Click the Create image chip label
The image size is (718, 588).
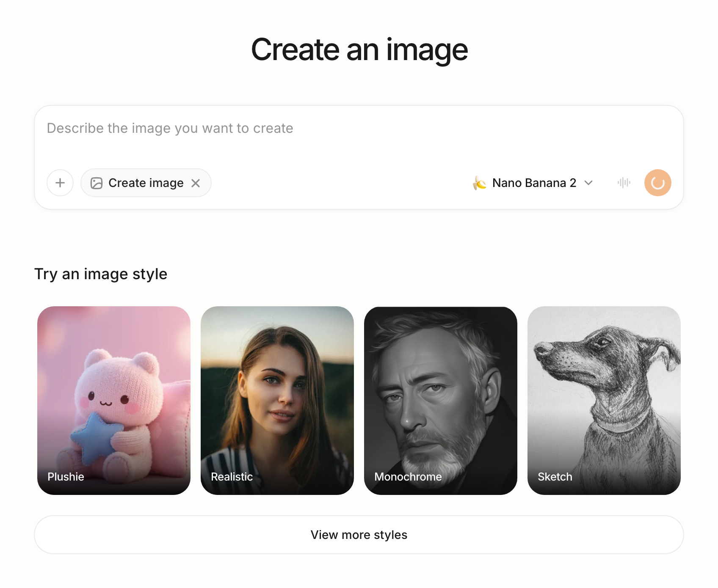click(146, 183)
